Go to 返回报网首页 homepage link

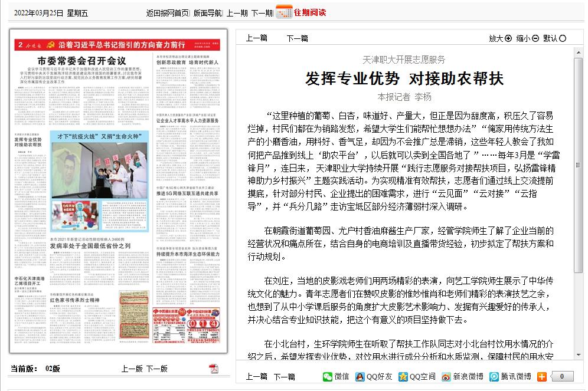[x=167, y=13]
